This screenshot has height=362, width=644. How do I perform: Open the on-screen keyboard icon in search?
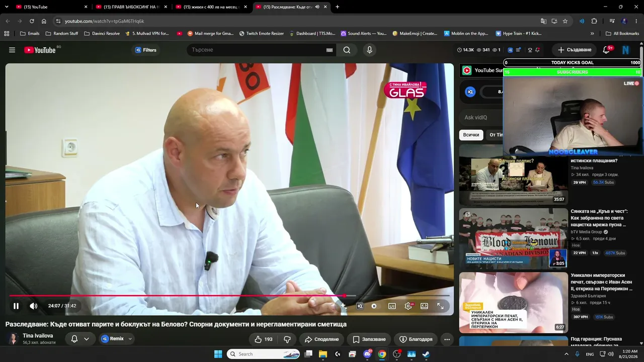[330, 50]
